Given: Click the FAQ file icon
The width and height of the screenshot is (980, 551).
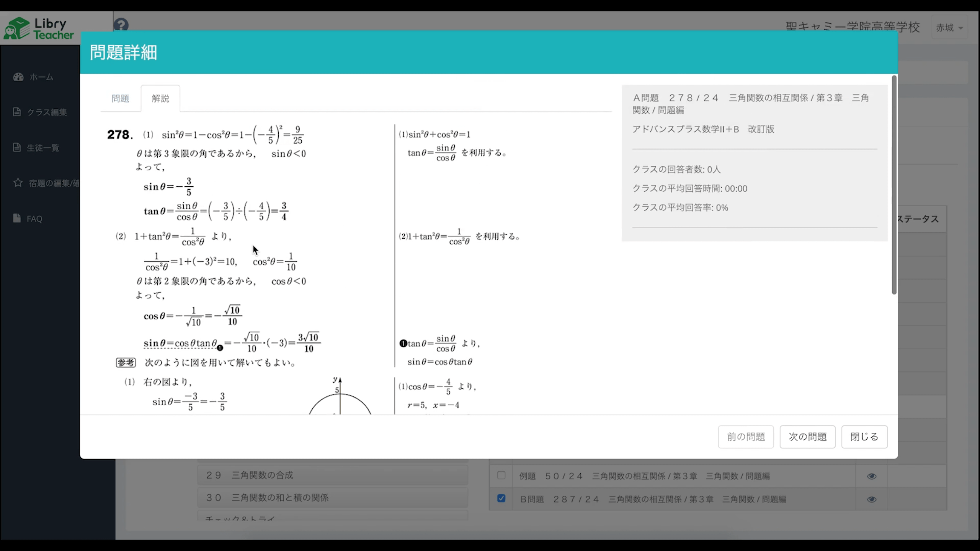Looking at the screenshot, I should click(17, 218).
